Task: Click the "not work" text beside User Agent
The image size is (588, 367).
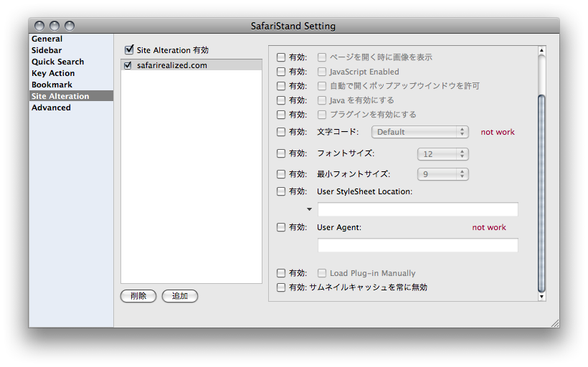Action: pos(489,227)
